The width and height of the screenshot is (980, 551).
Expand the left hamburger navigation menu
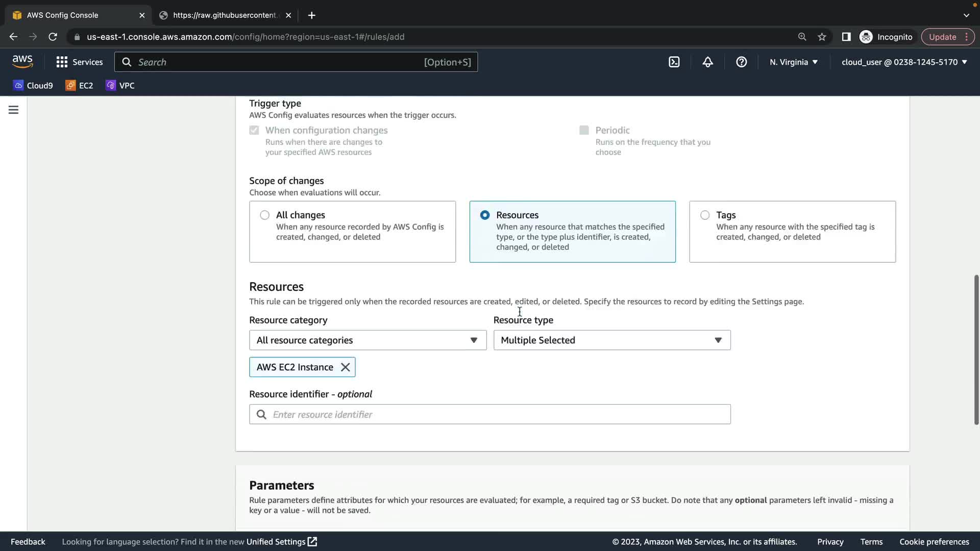click(13, 110)
